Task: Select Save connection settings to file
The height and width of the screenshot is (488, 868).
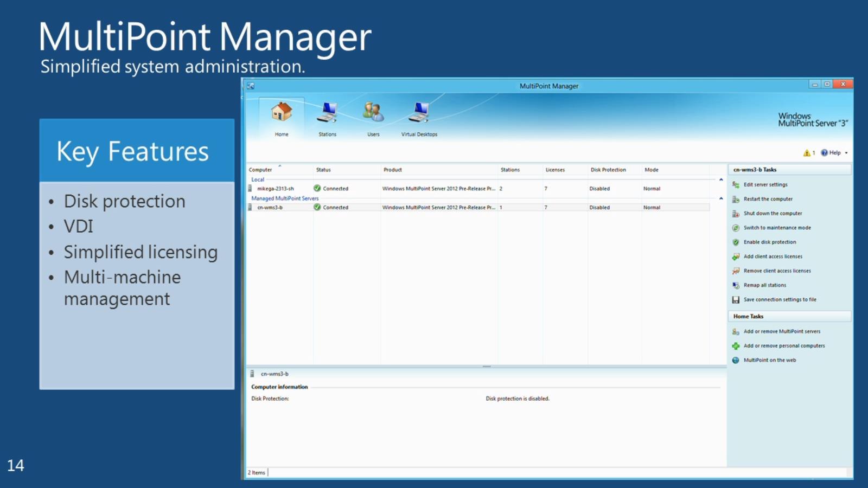Action: [780, 300]
